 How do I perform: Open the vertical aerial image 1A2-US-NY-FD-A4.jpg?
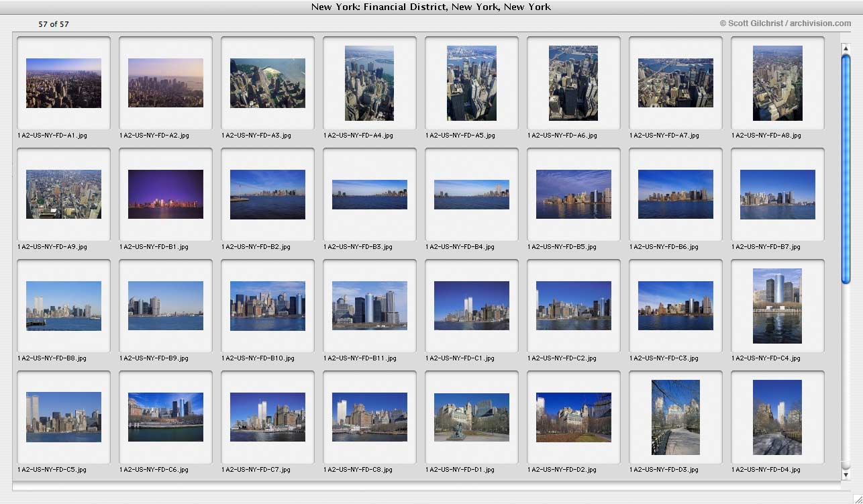(369, 83)
